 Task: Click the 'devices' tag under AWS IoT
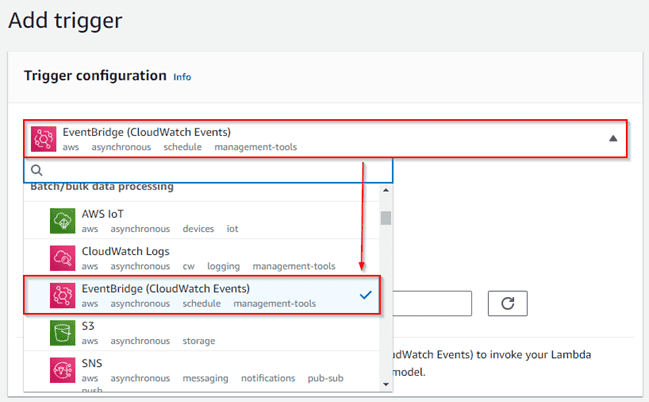pyautogui.click(x=198, y=229)
